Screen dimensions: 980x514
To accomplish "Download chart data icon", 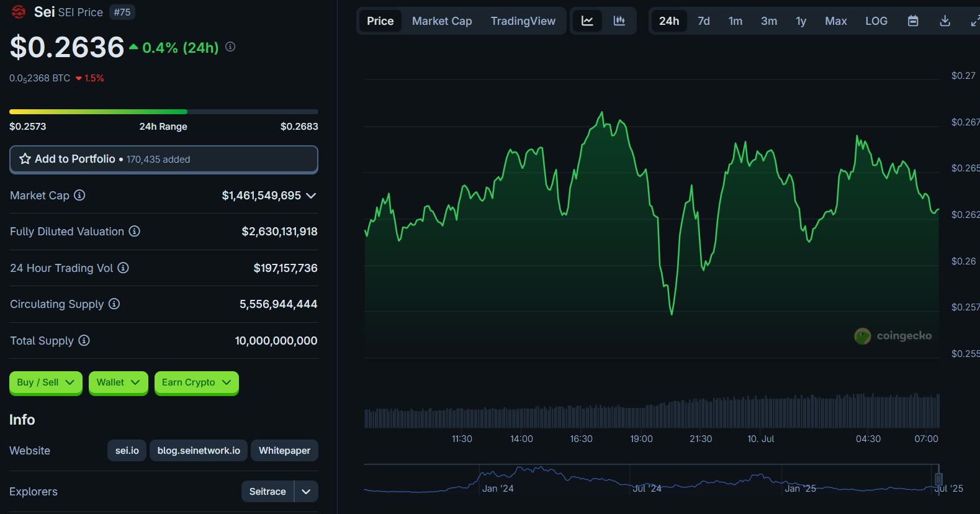I will 945,21.
